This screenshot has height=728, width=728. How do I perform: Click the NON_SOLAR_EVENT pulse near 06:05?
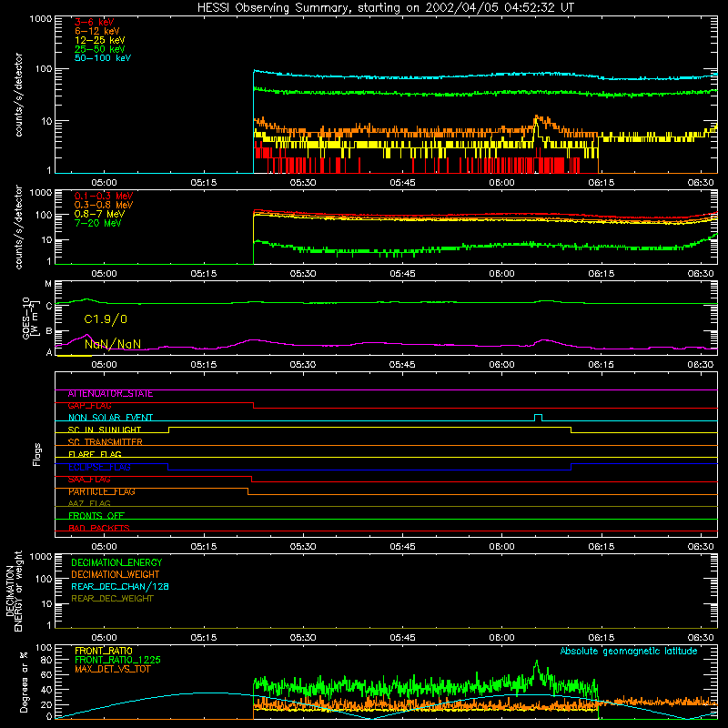[538, 417]
